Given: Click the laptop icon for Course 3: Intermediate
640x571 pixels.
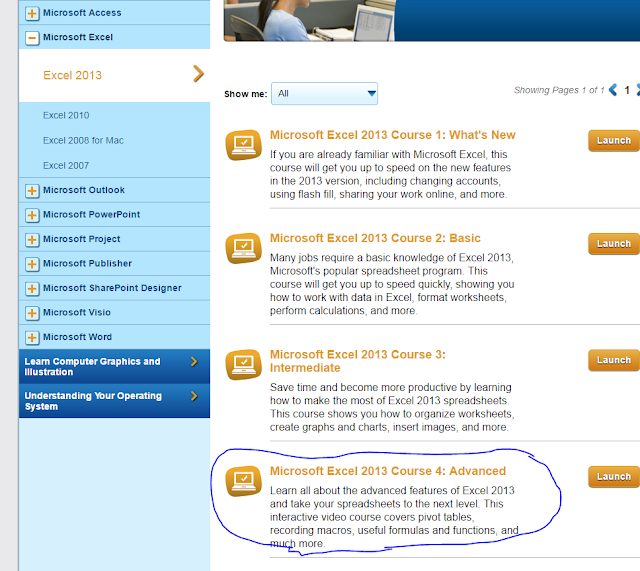Looking at the screenshot, I should pos(244,364).
